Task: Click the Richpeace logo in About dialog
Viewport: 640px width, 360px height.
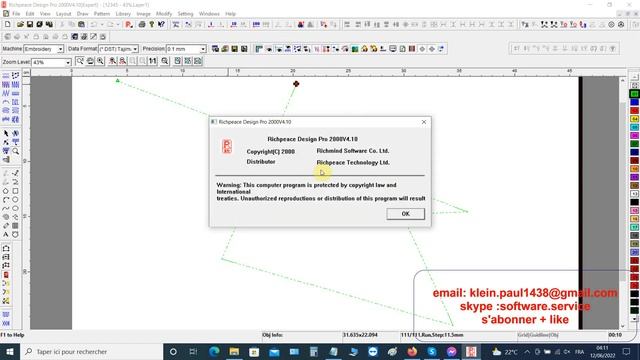Action: [x=227, y=146]
